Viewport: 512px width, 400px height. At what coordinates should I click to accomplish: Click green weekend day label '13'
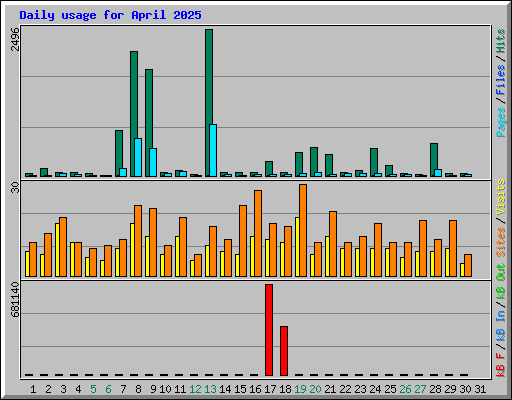tap(210, 389)
